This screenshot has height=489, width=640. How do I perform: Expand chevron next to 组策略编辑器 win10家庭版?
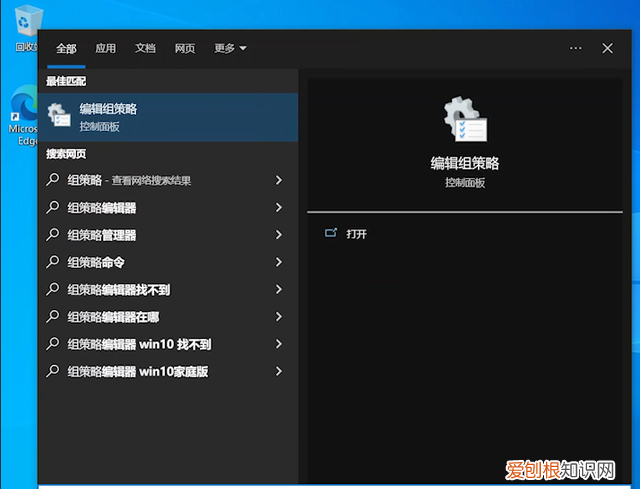coord(279,371)
